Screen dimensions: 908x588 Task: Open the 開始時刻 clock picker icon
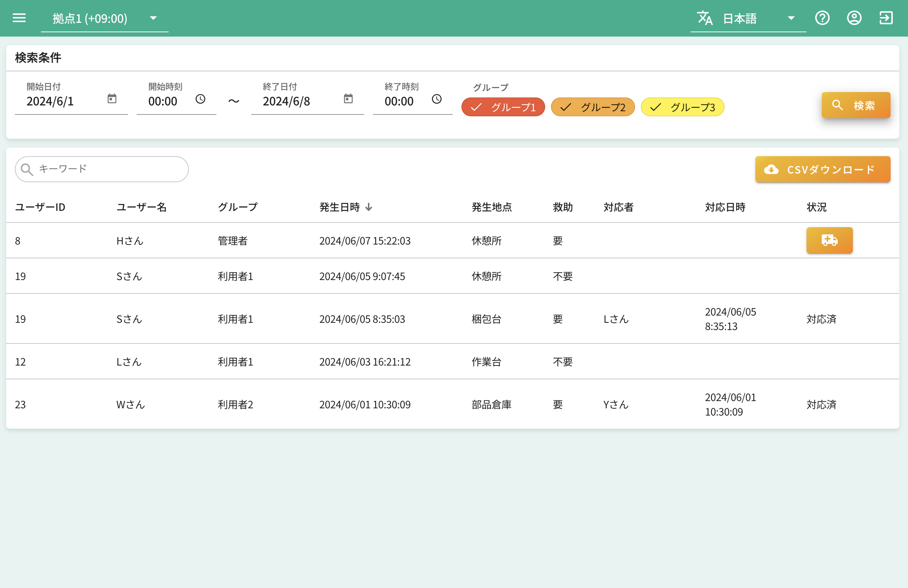click(x=200, y=100)
